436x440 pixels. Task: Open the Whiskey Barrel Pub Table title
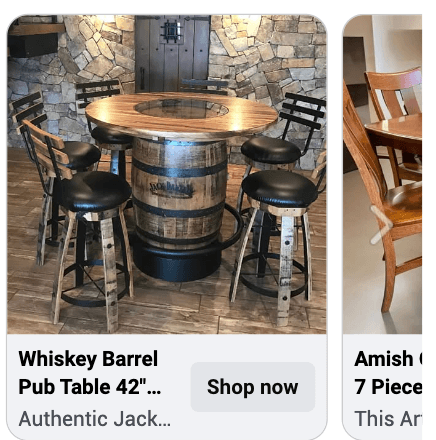[x=90, y=373]
